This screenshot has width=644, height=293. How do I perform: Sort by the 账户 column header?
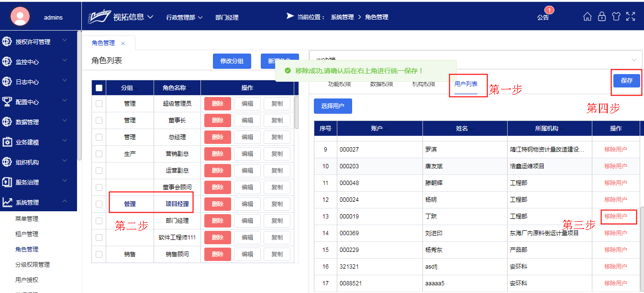[380, 129]
